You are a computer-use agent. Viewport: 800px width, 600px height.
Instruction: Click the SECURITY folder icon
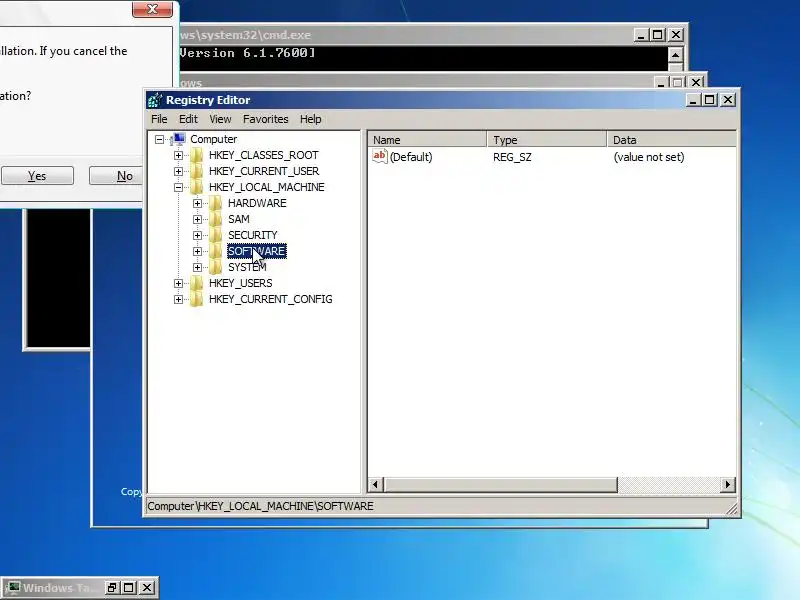pyautogui.click(x=216, y=235)
